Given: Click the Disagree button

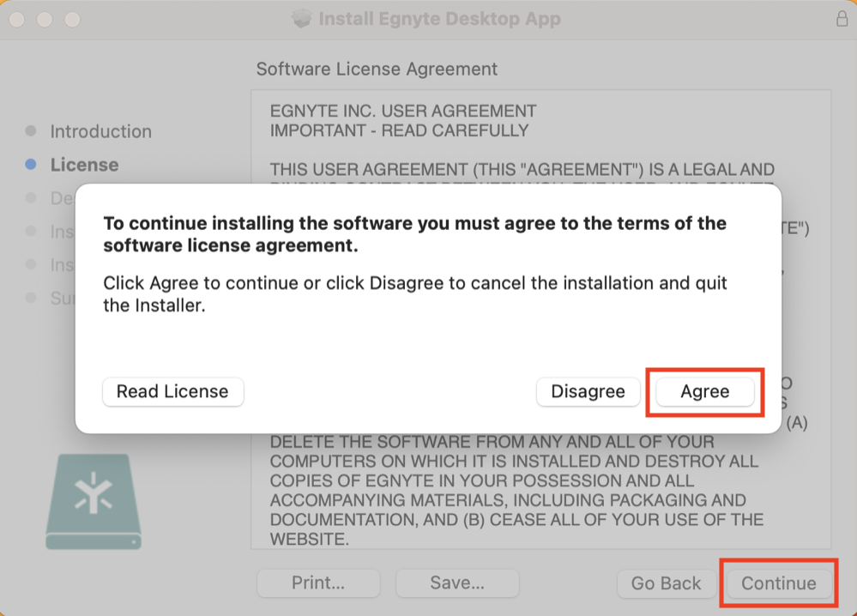Looking at the screenshot, I should point(588,391).
